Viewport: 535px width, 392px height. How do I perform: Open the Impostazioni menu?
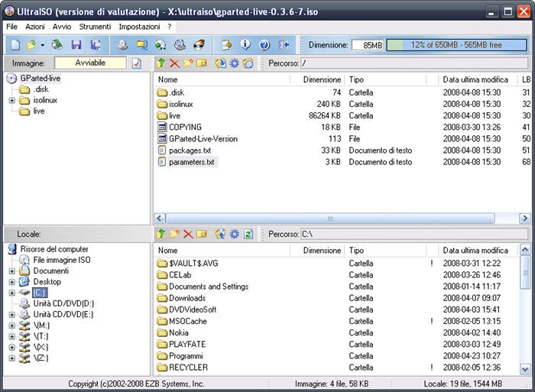[139, 27]
